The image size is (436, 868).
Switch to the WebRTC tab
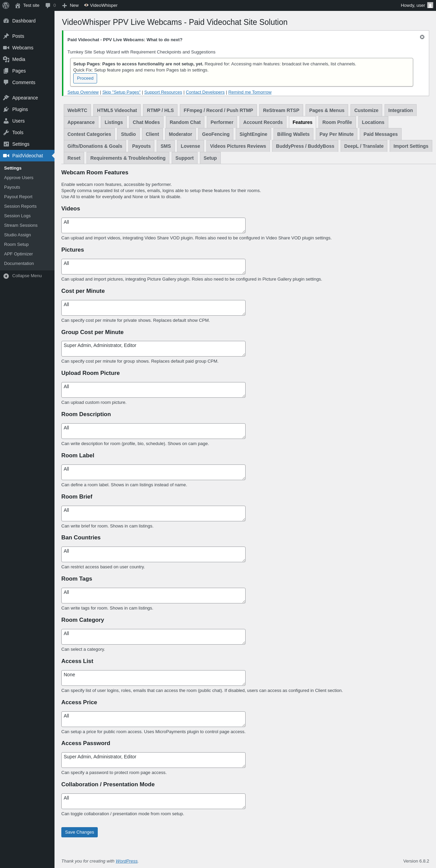(x=77, y=110)
